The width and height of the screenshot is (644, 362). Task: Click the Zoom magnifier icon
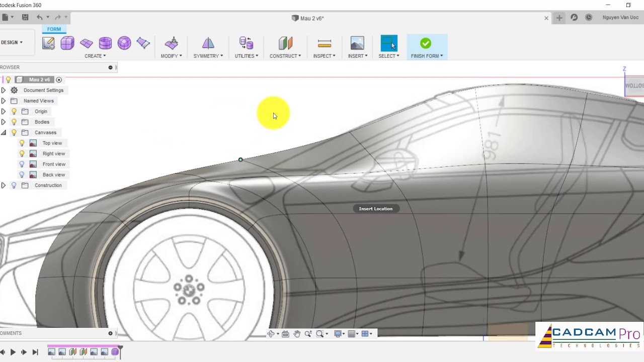308,334
